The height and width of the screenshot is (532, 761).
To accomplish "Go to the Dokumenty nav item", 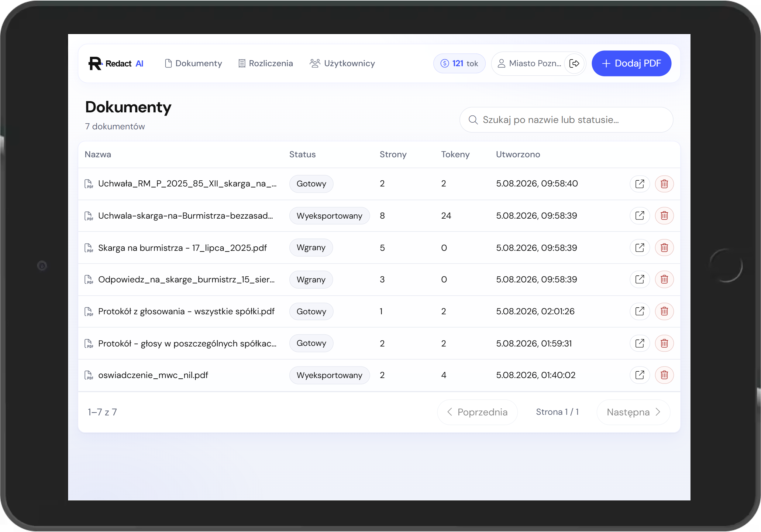I will pos(193,63).
